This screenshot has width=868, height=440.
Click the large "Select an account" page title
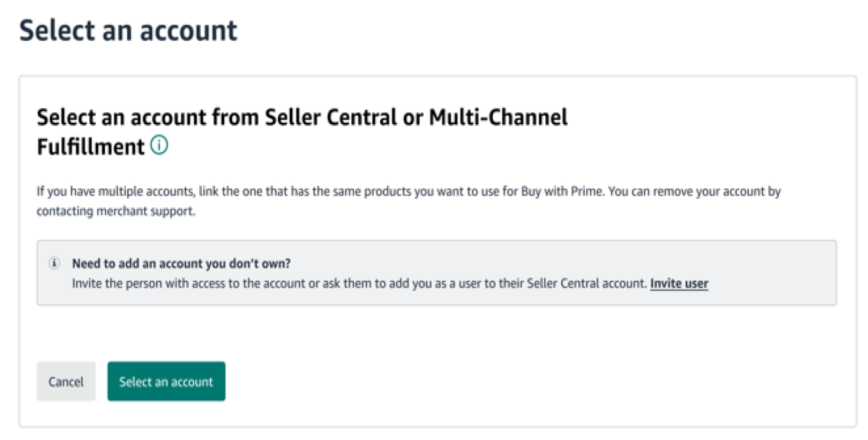pos(128,31)
